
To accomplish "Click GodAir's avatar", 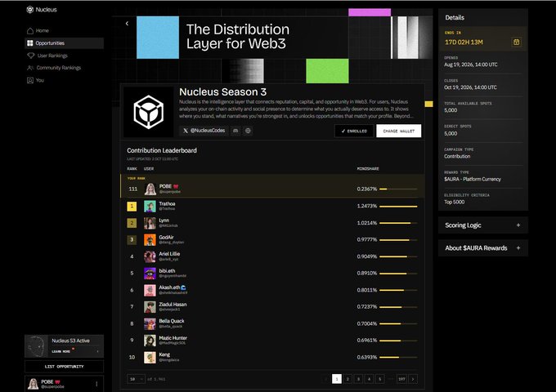I will [150, 240].
